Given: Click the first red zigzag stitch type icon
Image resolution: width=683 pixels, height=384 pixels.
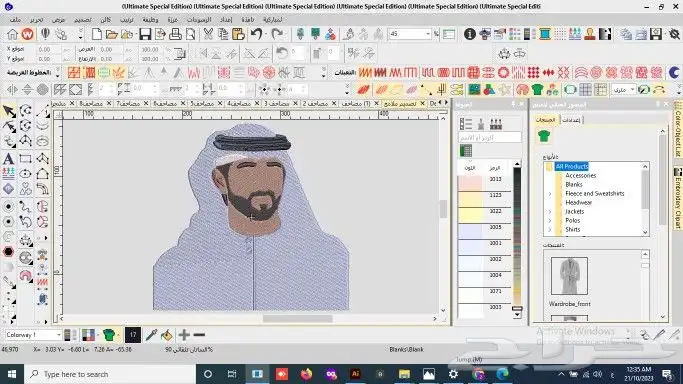Looking at the screenshot, I should tap(365, 72).
